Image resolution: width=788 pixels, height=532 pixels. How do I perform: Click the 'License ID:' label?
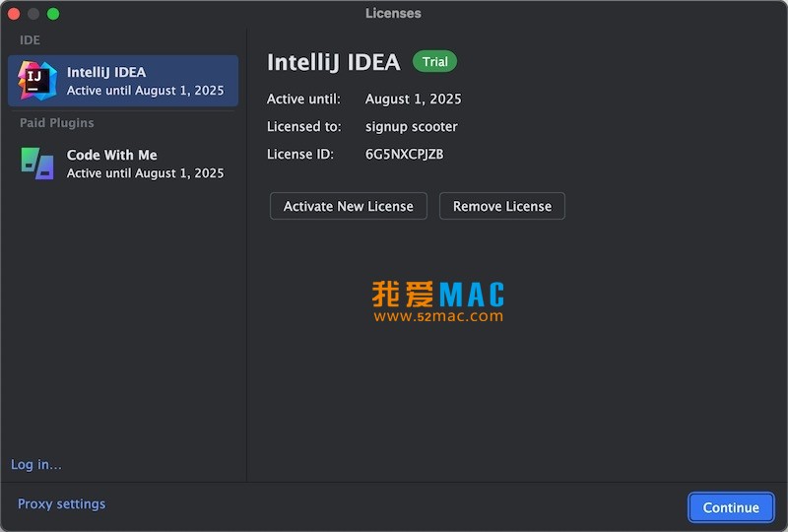[x=300, y=155]
